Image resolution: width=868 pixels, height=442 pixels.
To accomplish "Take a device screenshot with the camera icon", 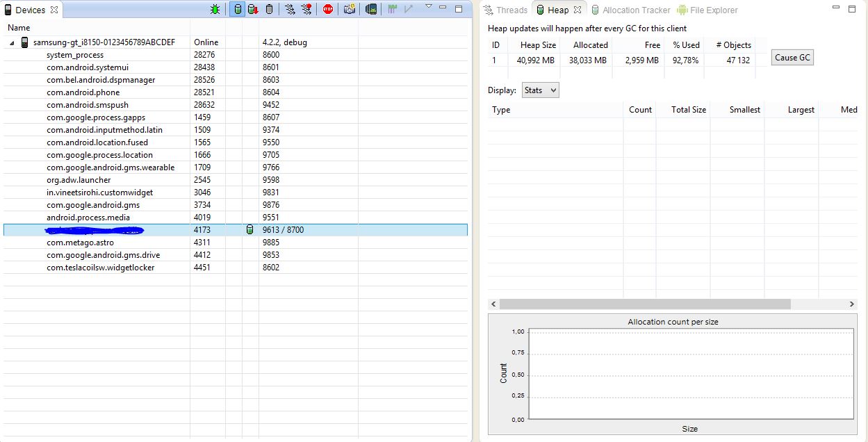I will (350, 9).
